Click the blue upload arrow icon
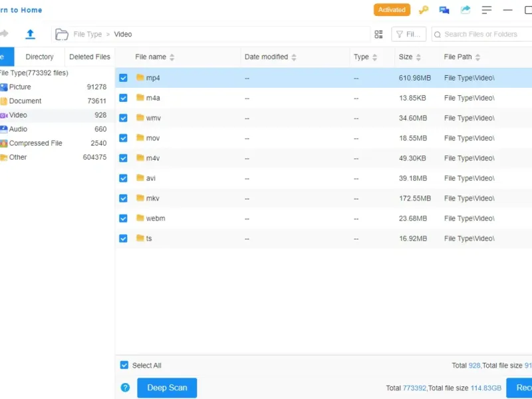This screenshot has width=532, height=399. click(x=30, y=34)
